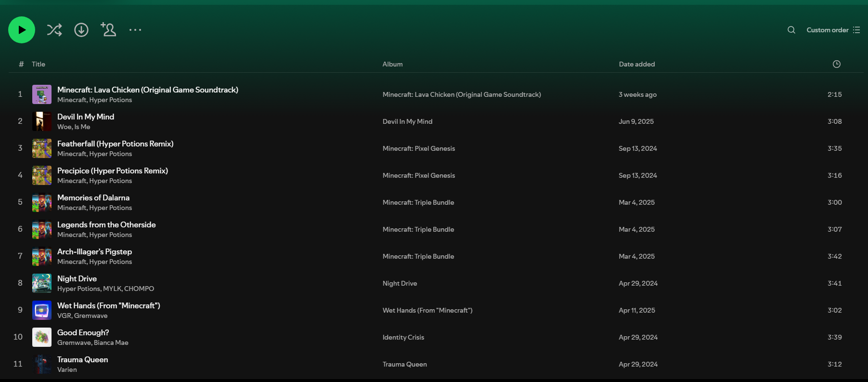Screen dimensions: 868x382
Task: Open the Memories of Dalarna track title
Action: 93,198
